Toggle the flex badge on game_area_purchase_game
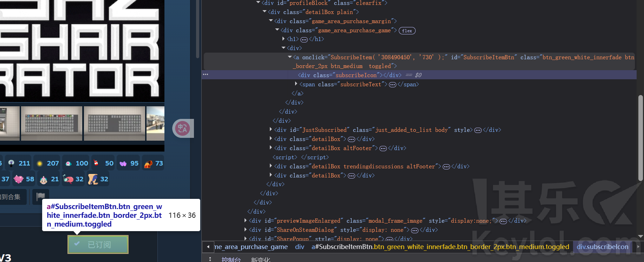 [407, 31]
